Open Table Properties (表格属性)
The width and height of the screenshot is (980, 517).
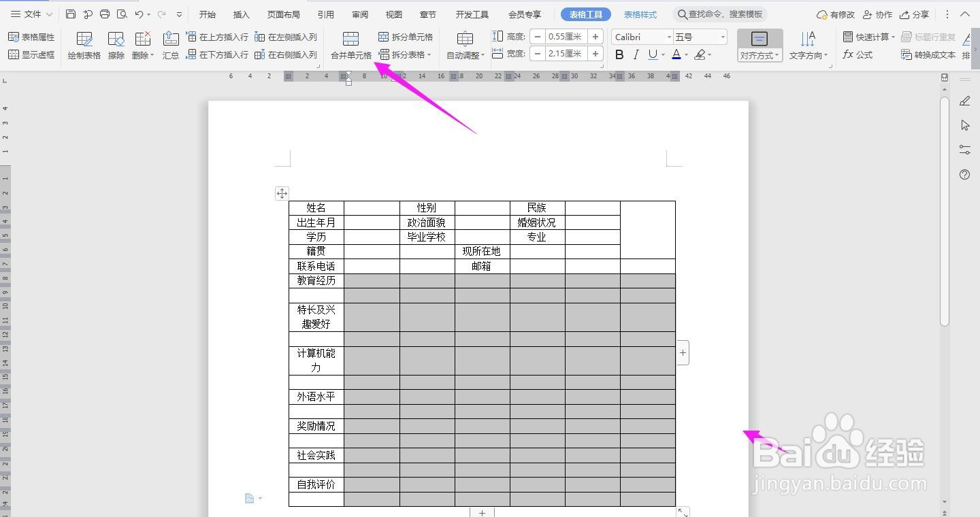click(x=31, y=37)
